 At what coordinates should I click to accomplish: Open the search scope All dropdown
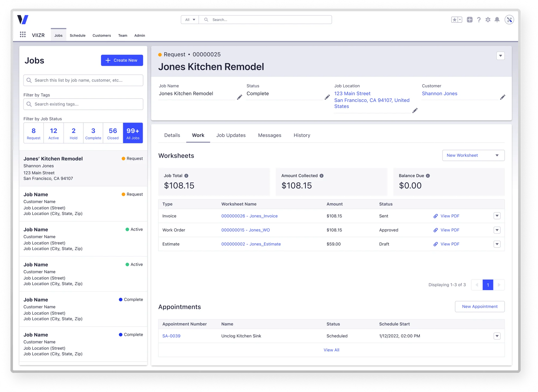[x=190, y=20]
